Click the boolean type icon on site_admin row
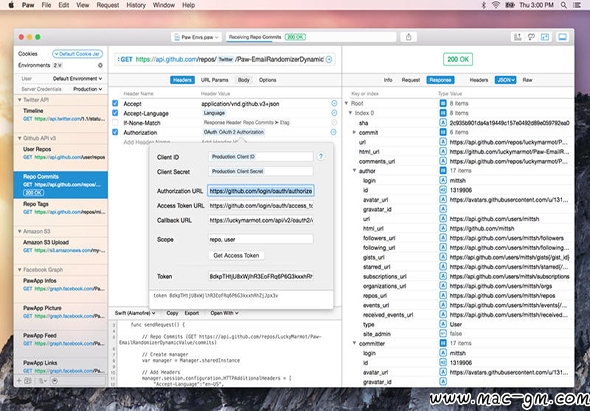The height and width of the screenshot is (411, 590). 443,334
